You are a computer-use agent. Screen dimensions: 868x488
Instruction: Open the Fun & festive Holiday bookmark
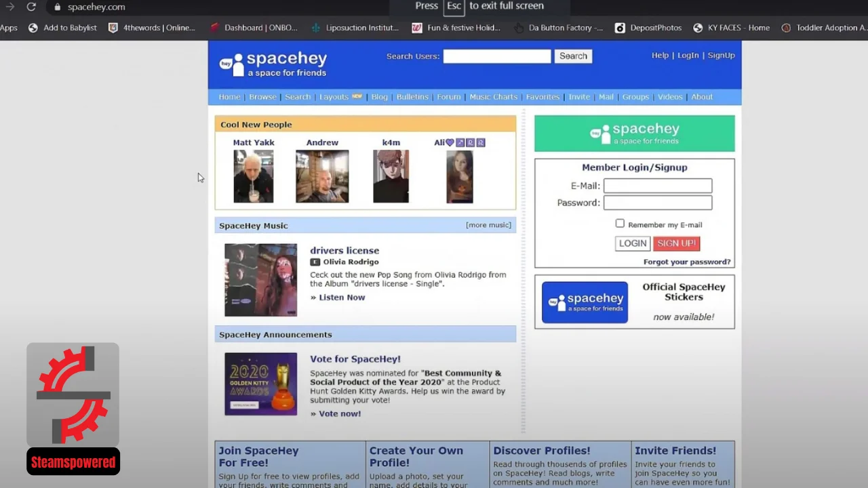pyautogui.click(x=456, y=28)
